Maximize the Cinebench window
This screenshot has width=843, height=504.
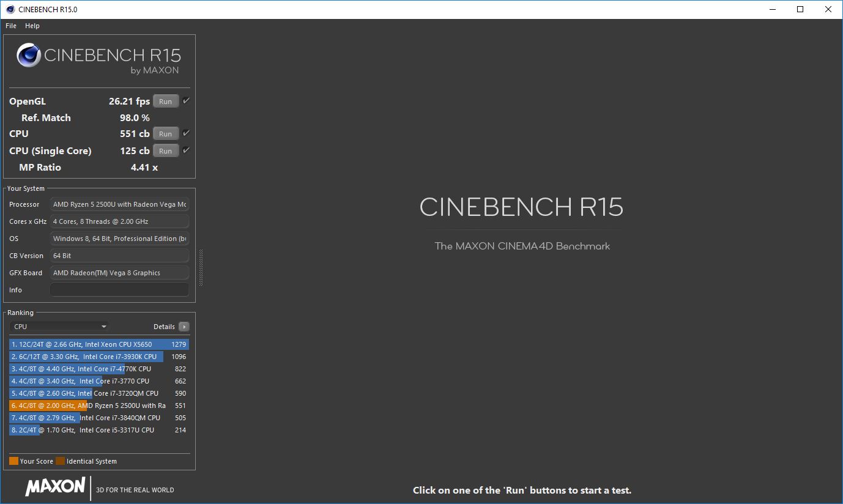coord(800,9)
